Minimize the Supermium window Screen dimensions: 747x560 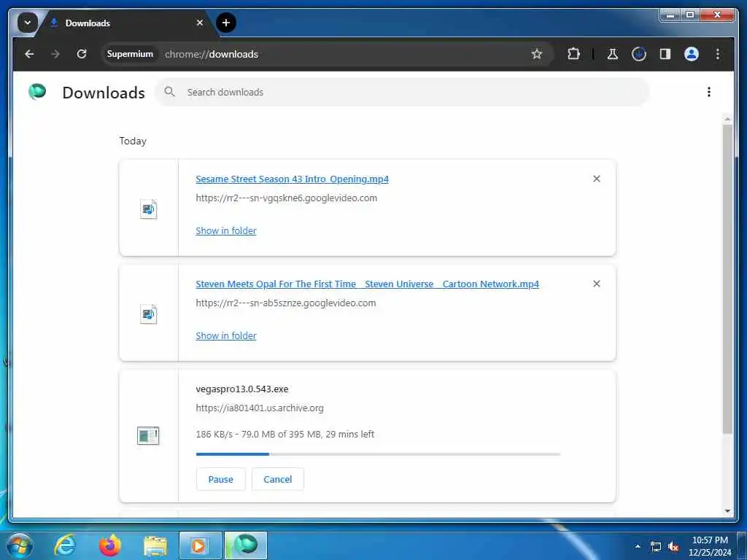[670, 15]
